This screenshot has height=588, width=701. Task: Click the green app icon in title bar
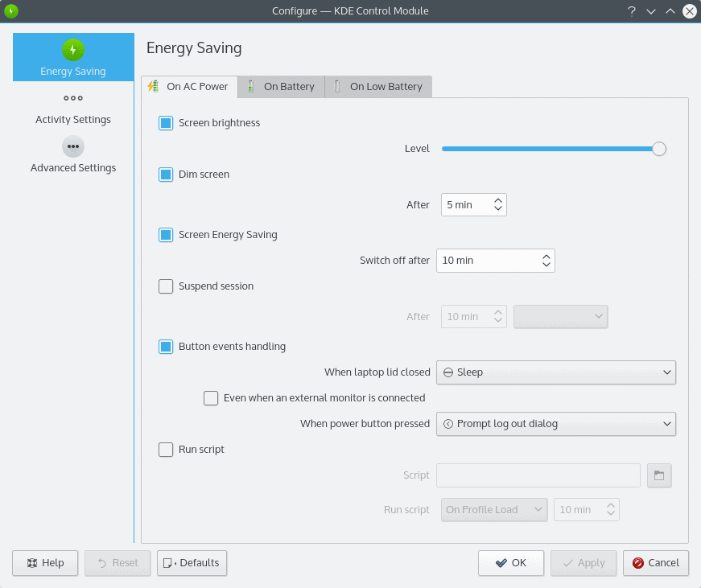point(11,11)
